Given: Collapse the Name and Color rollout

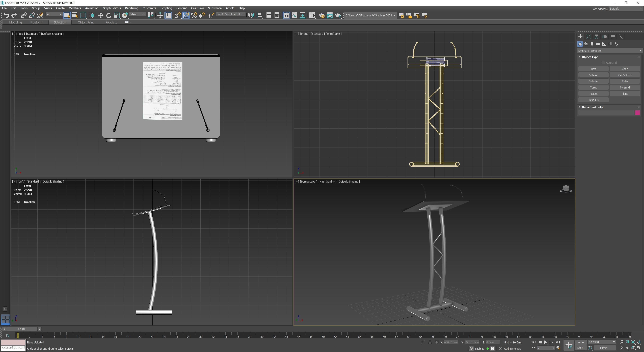Looking at the screenshot, I should coord(579,107).
